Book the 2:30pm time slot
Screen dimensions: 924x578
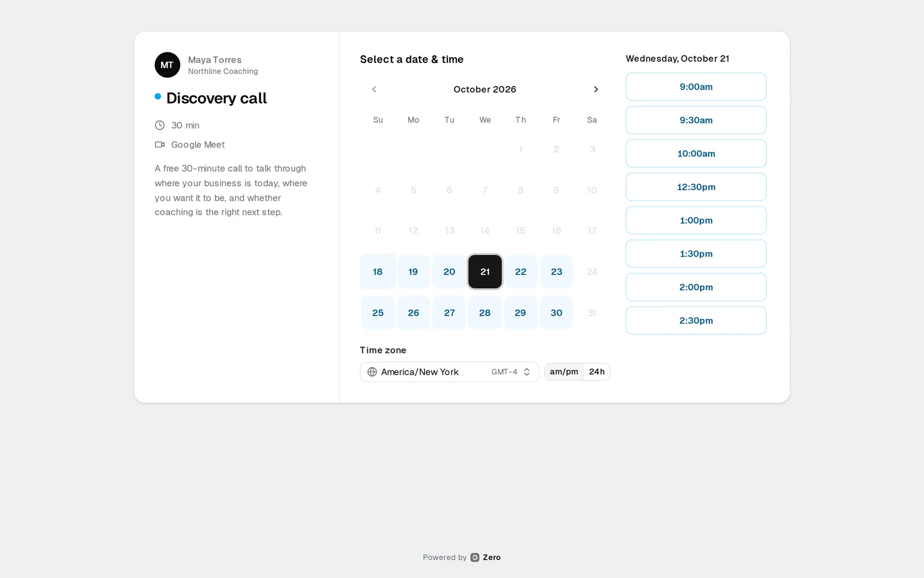pyautogui.click(x=696, y=320)
